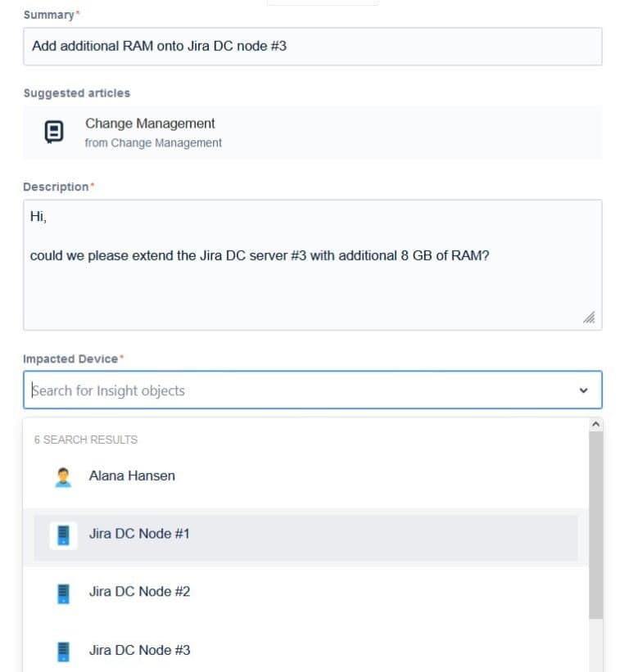The width and height of the screenshot is (629, 672).
Task: Collapse the Insight objects results dropdown
Action: 585,390
